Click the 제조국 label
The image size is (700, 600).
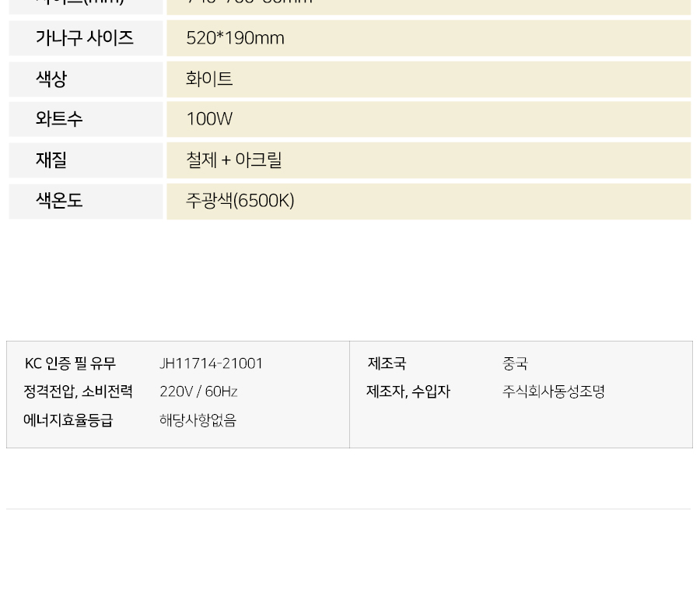[387, 363]
